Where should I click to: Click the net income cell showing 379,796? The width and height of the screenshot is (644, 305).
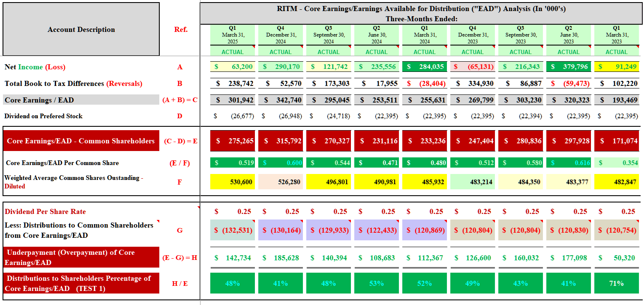568,67
